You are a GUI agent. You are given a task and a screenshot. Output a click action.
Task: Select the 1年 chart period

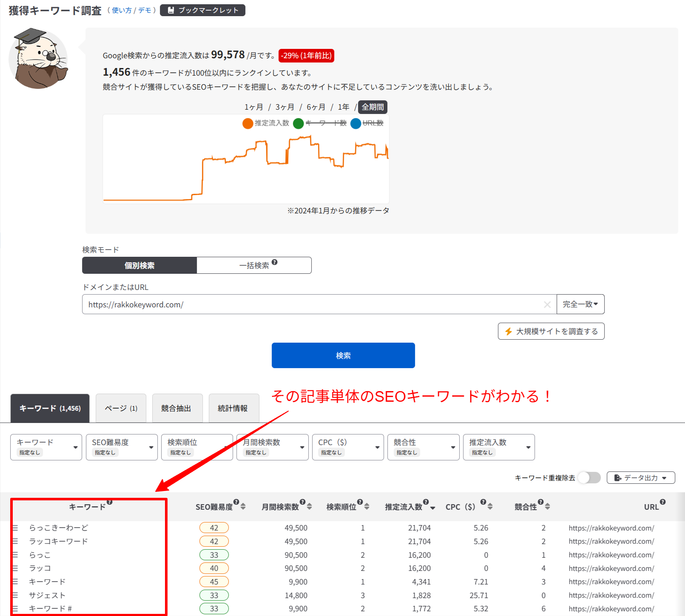pyautogui.click(x=344, y=107)
